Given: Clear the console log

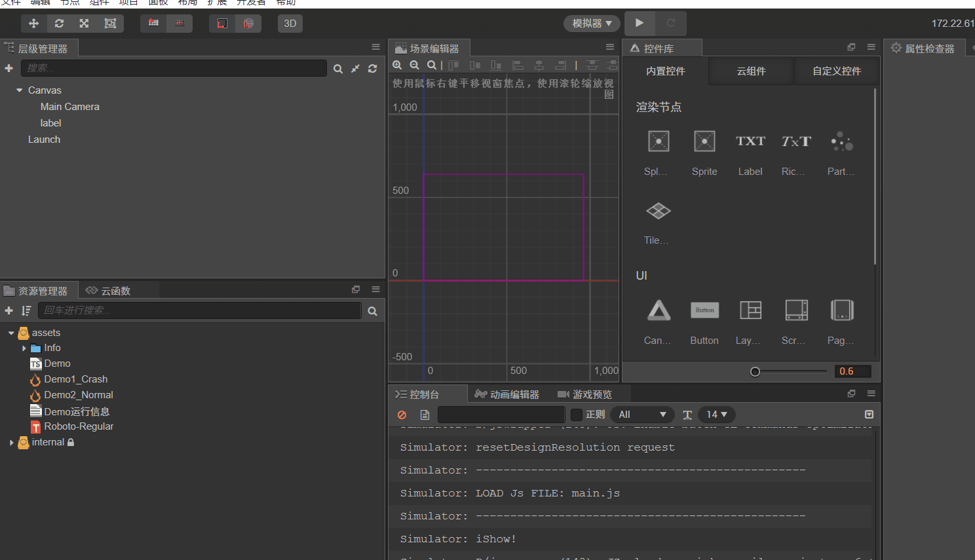Looking at the screenshot, I should click(x=402, y=415).
